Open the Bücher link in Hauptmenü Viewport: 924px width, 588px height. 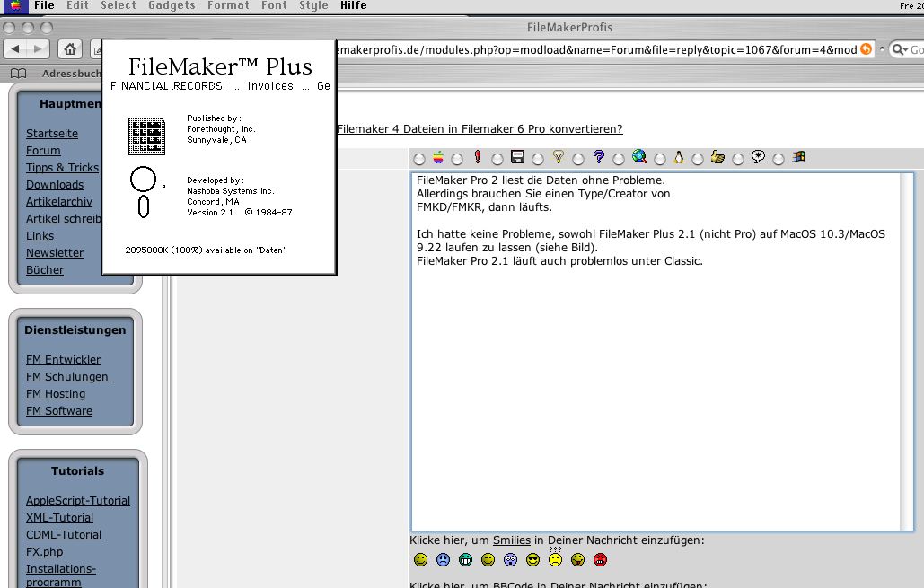pyautogui.click(x=45, y=270)
